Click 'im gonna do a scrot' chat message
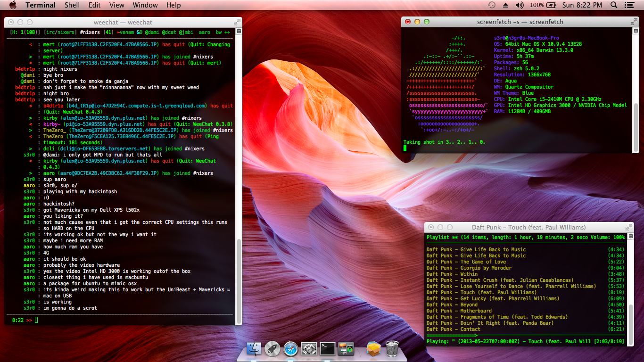Screen dimensions: 644x362 point(70,308)
